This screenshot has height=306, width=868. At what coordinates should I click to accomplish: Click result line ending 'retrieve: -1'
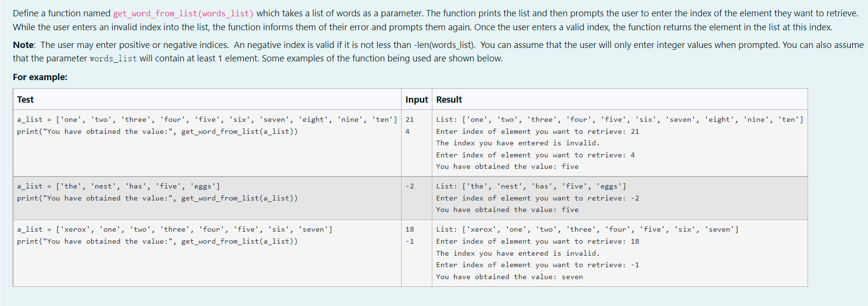[x=537, y=265]
